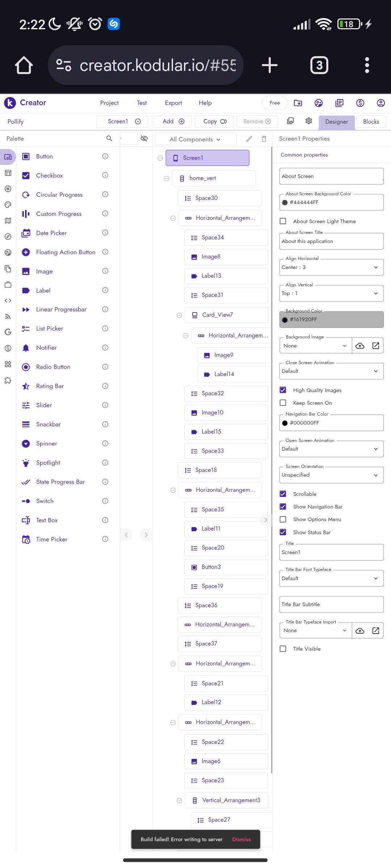Enable Keep Screen On checkbox
Image resolution: width=391 pixels, height=868 pixels.
tap(283, 403)
